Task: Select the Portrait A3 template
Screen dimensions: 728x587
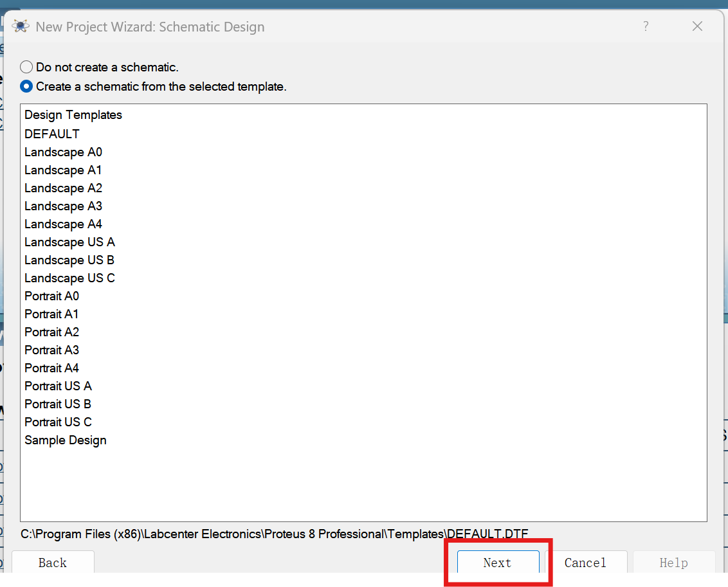Action: pos(51,350)
